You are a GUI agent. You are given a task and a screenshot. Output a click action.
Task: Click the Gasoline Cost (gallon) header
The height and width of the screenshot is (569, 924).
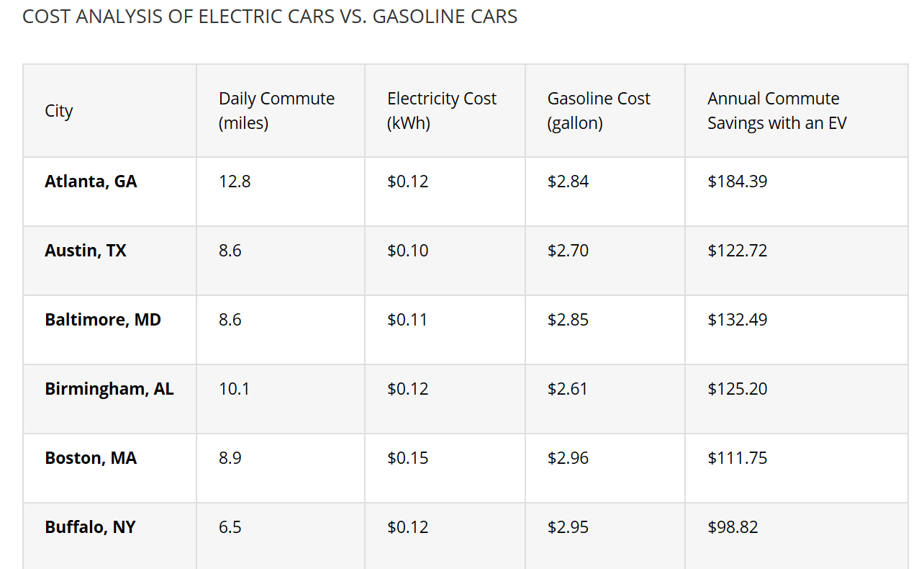pos(598,111)
